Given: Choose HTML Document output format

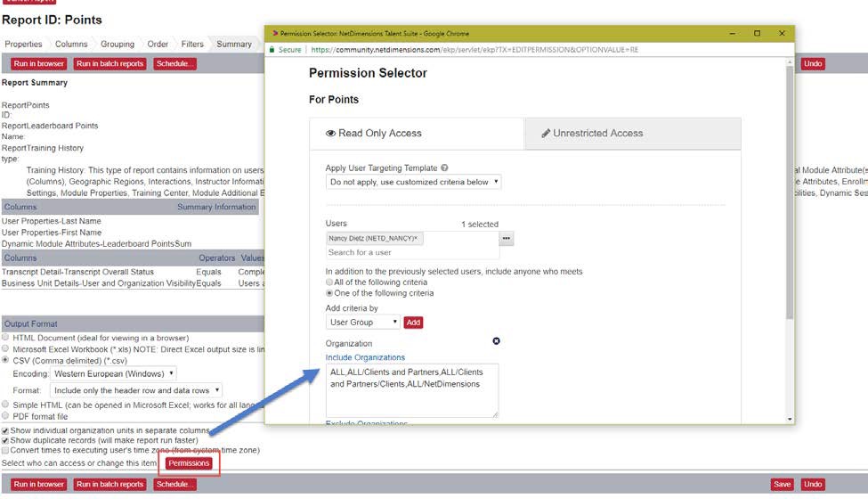Looking at the screenshot, I should [x=5, y=338].
